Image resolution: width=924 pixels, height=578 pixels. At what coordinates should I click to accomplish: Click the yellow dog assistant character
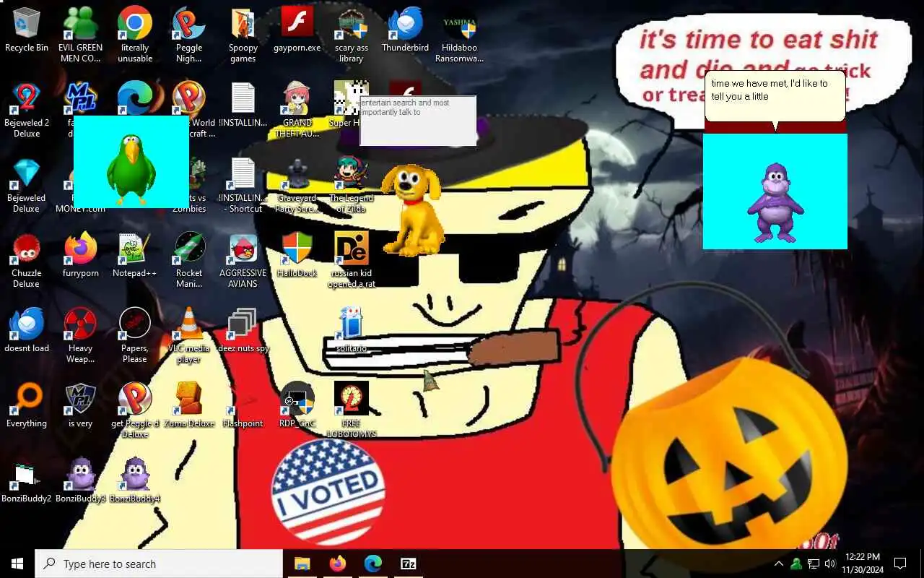point(411,210)
